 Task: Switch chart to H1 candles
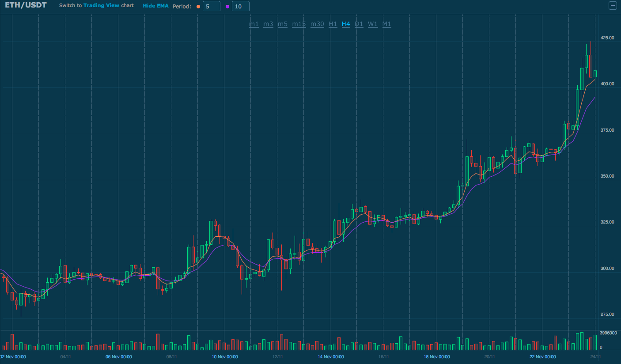pyautogui.click(x=333, y=24)
